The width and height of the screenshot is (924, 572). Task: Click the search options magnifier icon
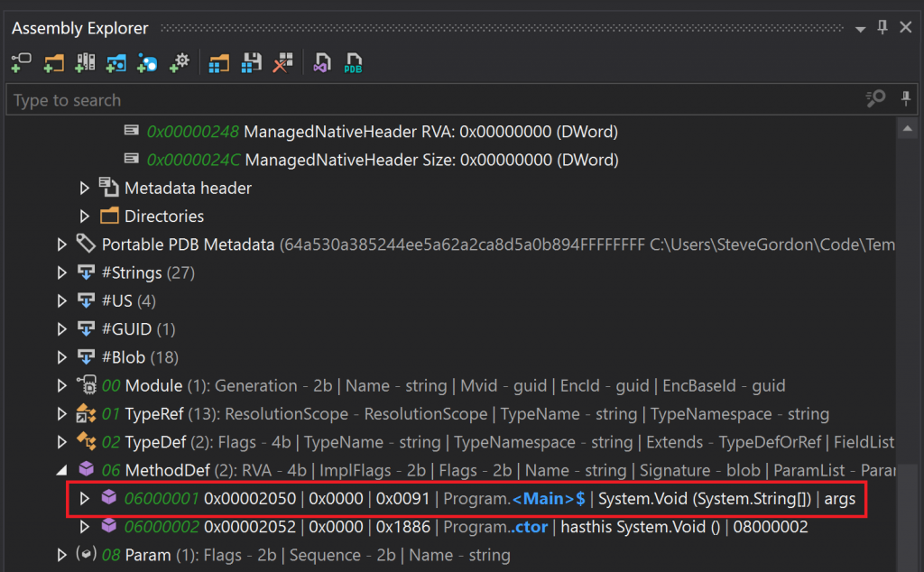(875, 98)
